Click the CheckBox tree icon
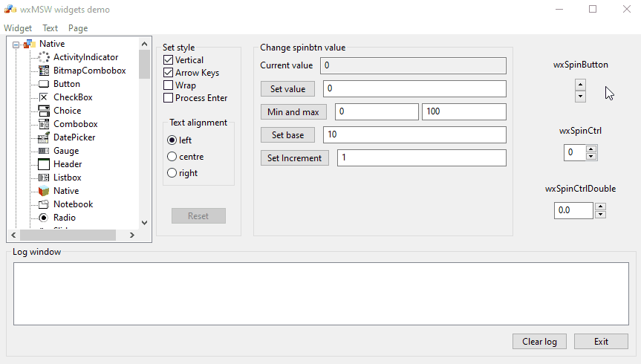 44,97
